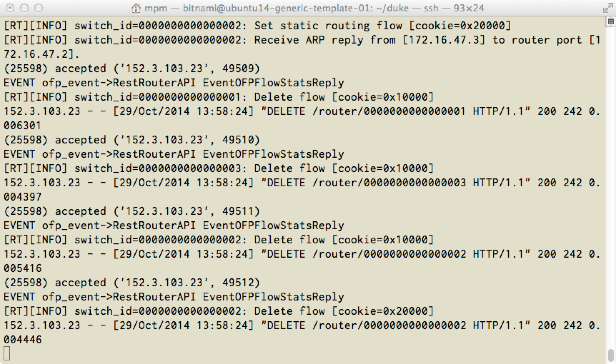This screenshot has width=616, height=364.
Task: Click switch_id=0000000000000003 in Delete flow line
Action: click(158, 168)
